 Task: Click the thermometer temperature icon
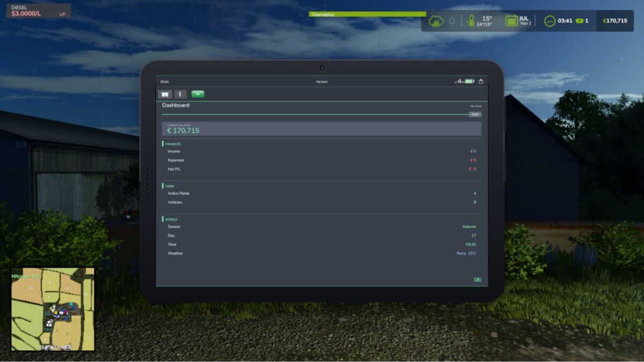tap(471, 21)
